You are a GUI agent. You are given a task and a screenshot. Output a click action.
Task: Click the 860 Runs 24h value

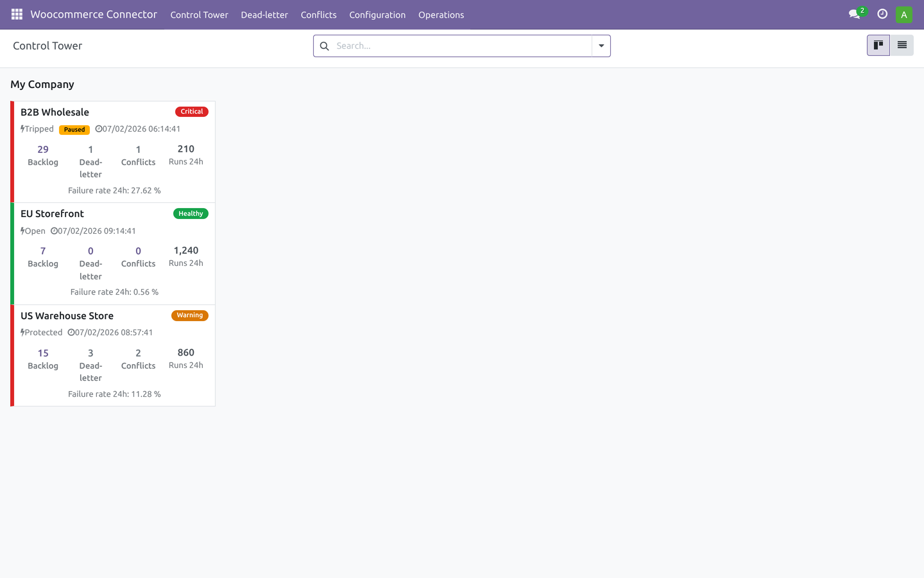(186, 353)
